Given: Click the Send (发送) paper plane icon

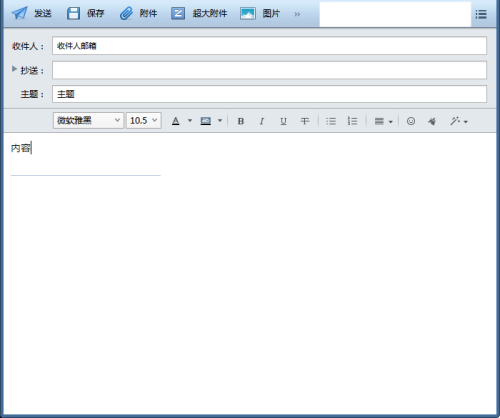Looking at the screenshot, I should pos(20,13).
